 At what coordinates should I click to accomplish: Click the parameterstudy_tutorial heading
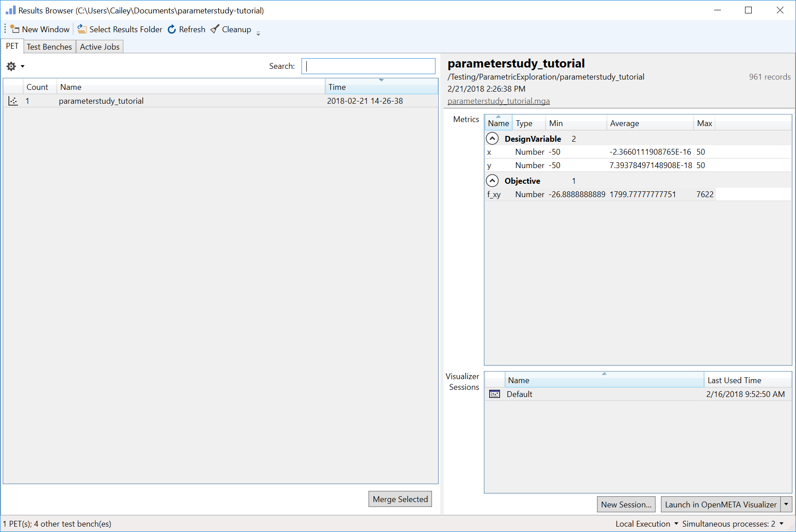click(x=516, y=63)
